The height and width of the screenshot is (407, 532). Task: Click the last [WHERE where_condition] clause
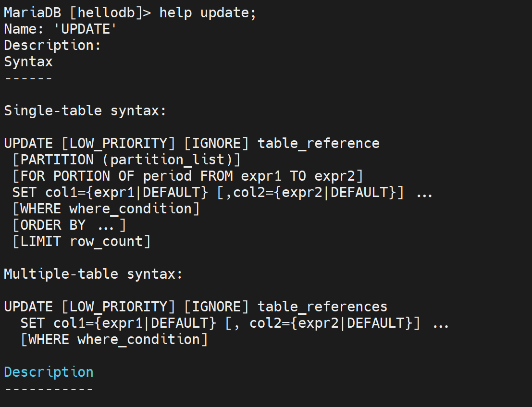coord(114,339)
